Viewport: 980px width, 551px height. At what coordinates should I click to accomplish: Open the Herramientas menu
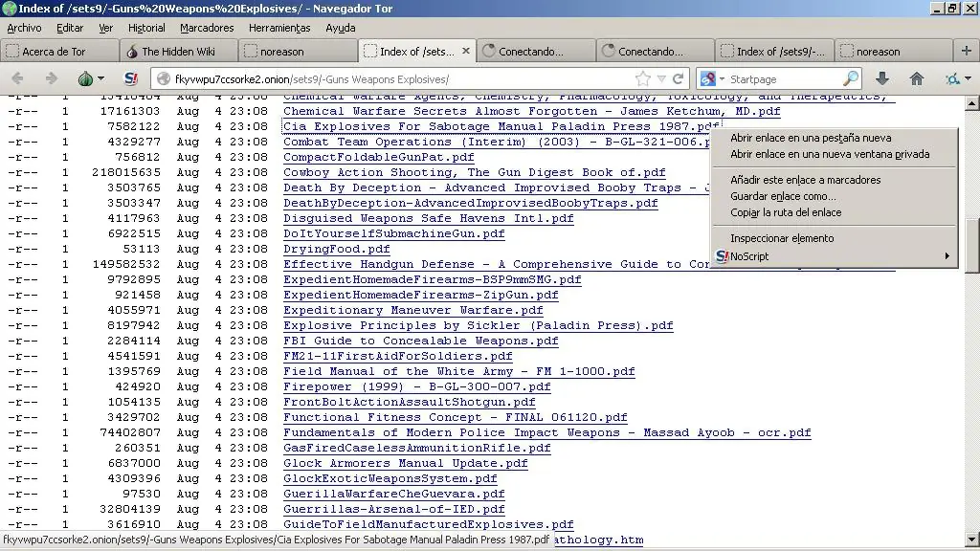click(x=279, y=28)
